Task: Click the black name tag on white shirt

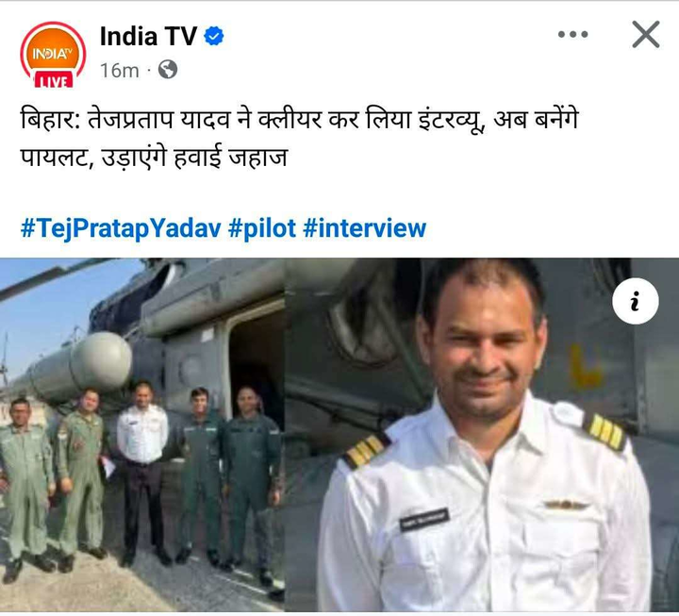Action: (x=424, y=519)
